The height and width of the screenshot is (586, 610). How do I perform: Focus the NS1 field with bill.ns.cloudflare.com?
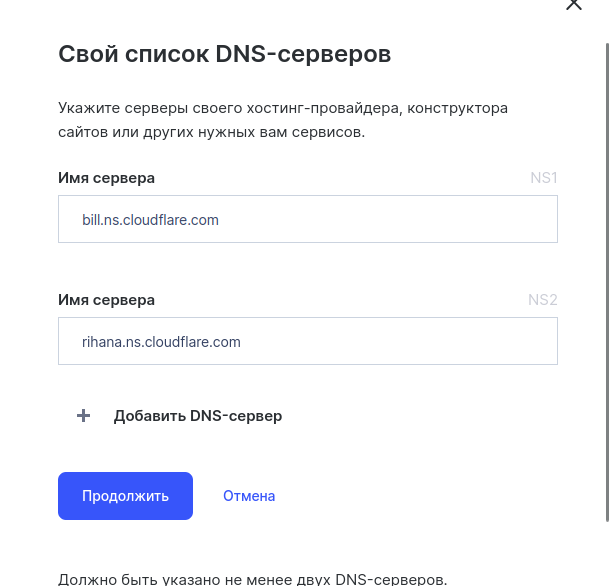point(308,219)
